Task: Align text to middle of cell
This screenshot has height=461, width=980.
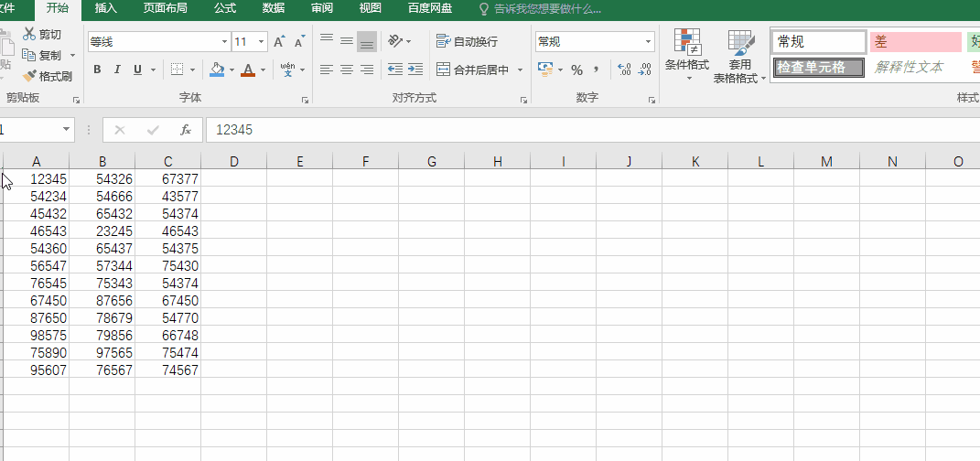Action: pos(347,41)
